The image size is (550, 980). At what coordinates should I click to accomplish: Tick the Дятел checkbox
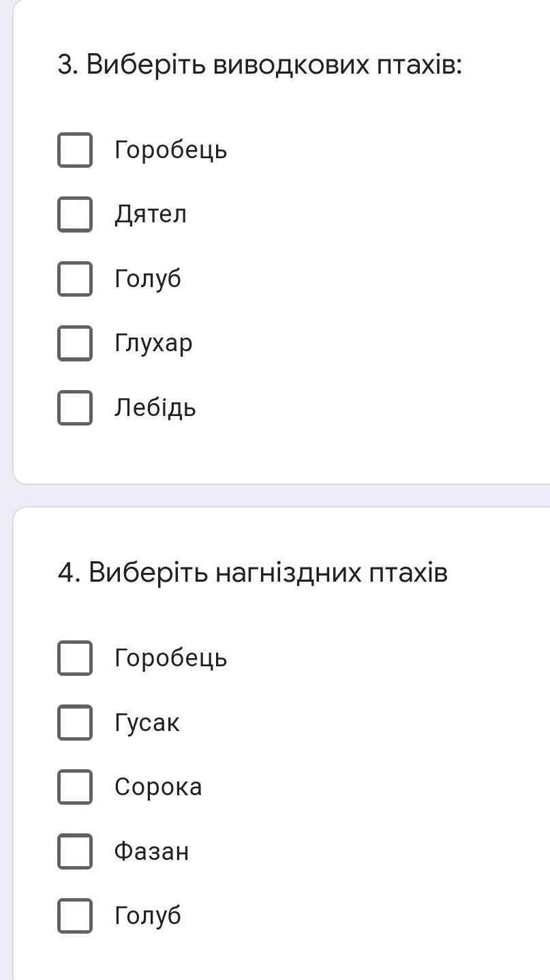[75, 214]
